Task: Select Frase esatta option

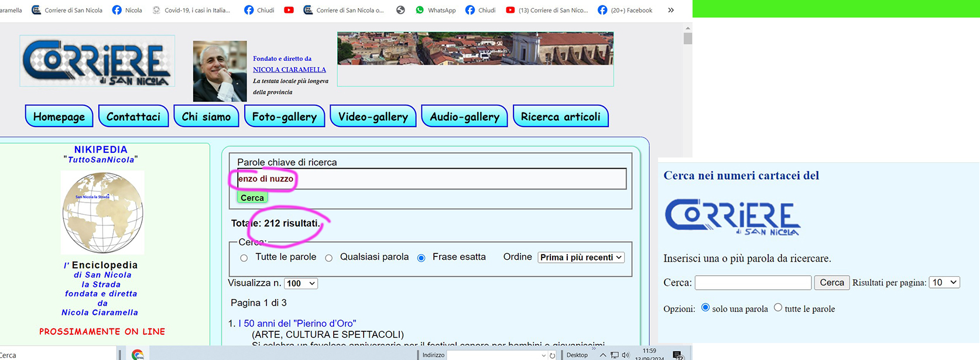Action: [421, 258]
